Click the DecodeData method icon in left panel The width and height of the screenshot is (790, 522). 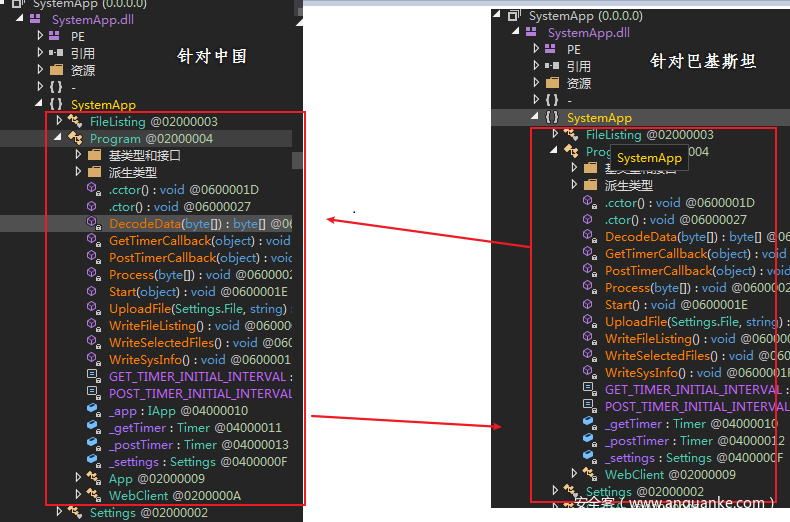pos(93,224)
